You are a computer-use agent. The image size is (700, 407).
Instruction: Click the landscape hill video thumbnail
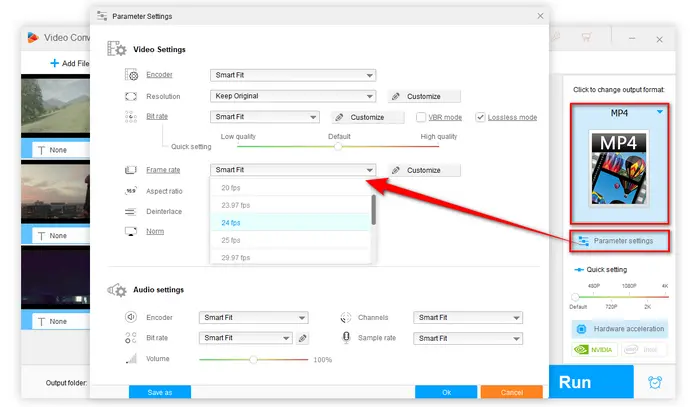tap(55, 105)
